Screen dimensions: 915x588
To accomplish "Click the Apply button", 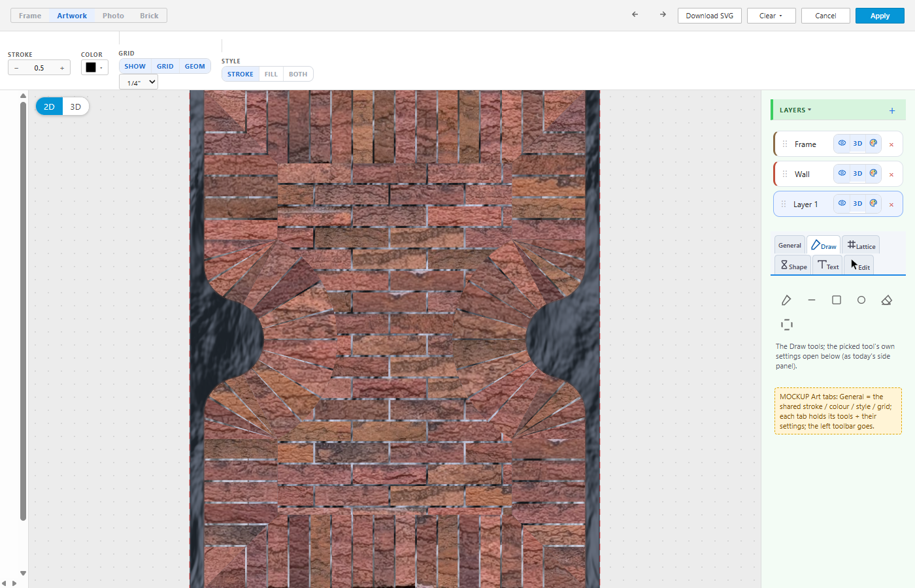I will point(880,16).
